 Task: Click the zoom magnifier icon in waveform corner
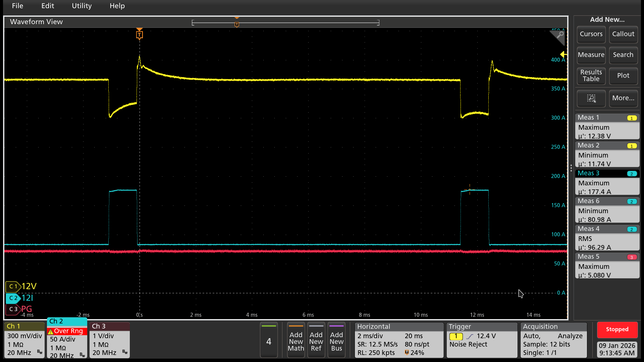559,36
